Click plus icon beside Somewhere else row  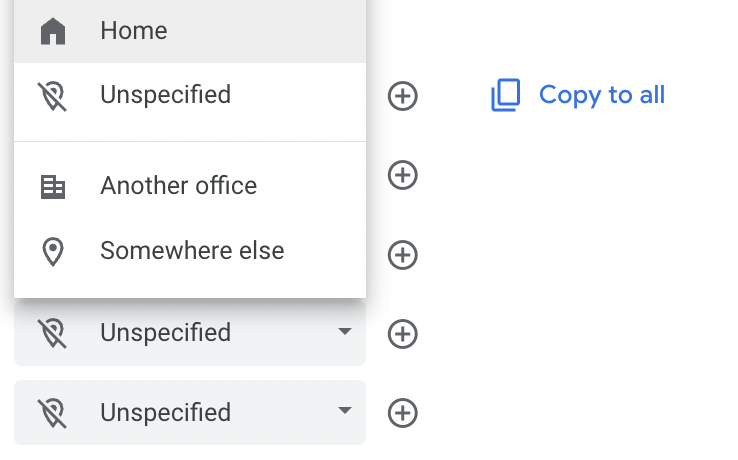pyautogui.click(x=402, y=255)
